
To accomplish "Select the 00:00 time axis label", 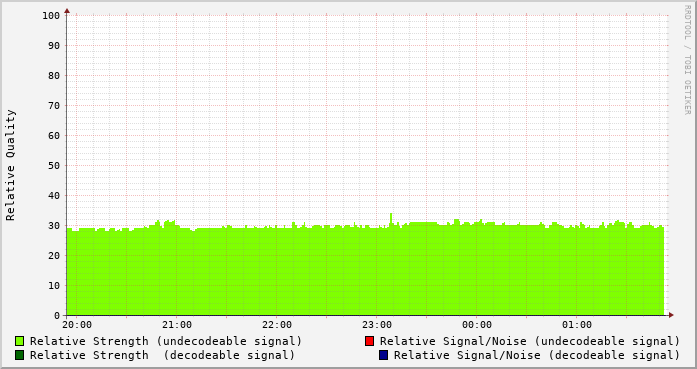I will pyautogui.click(x=477, y=325).
